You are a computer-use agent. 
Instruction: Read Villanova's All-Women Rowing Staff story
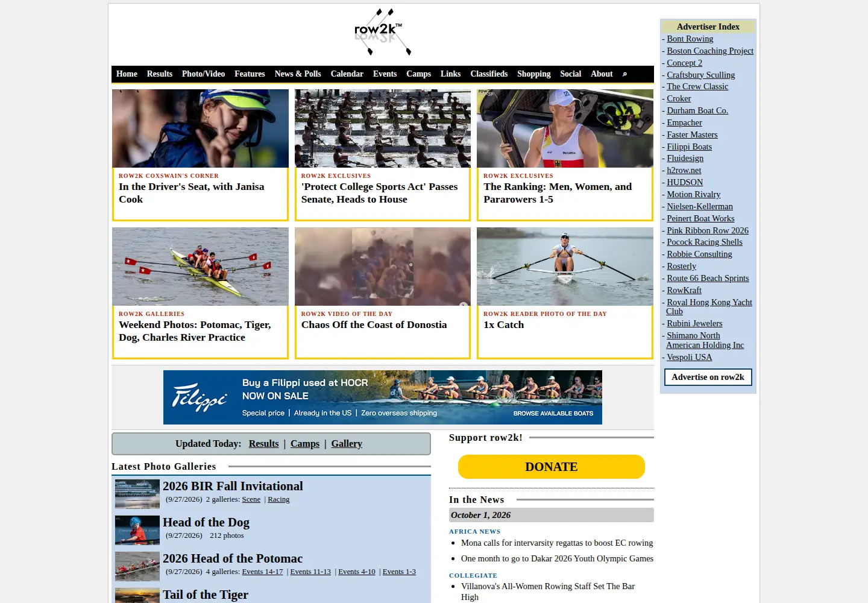coord(548,592)
